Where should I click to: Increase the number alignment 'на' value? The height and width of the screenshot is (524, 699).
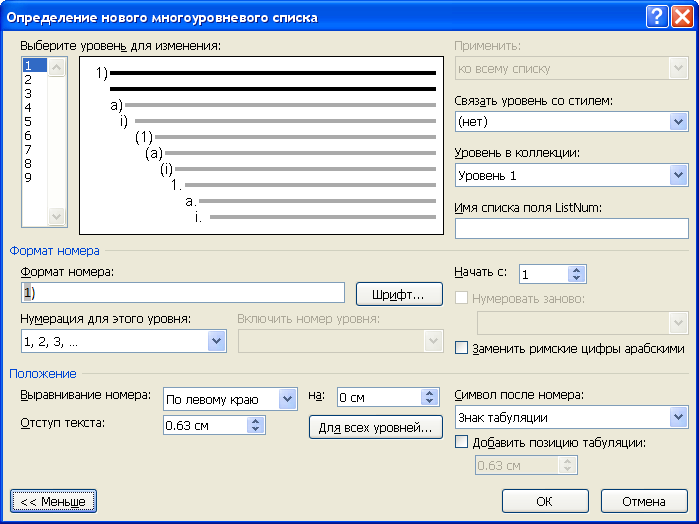click(x=430, y=393)
